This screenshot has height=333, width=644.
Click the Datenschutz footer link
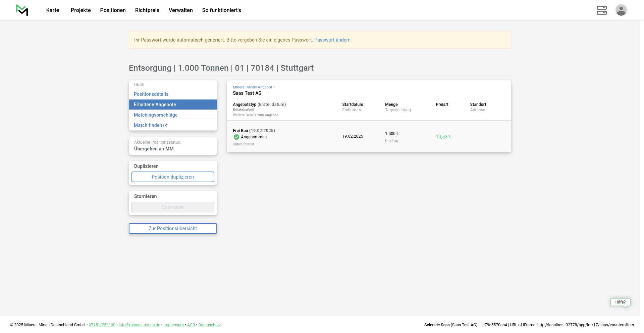(209, 325)
